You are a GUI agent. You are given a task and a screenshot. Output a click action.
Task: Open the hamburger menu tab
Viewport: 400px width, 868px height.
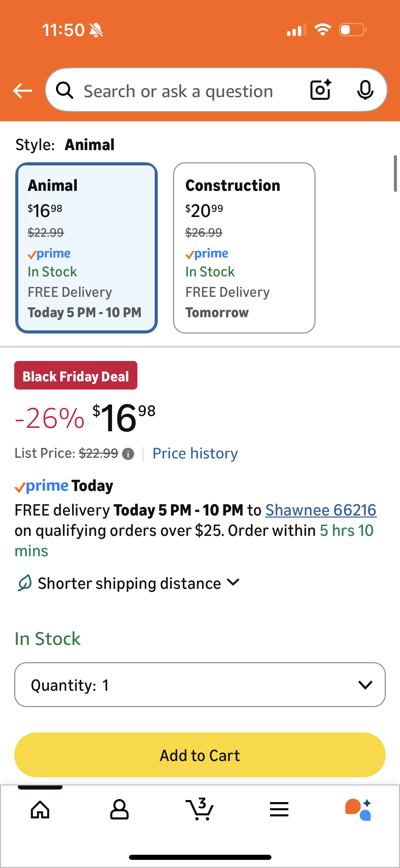279,810
